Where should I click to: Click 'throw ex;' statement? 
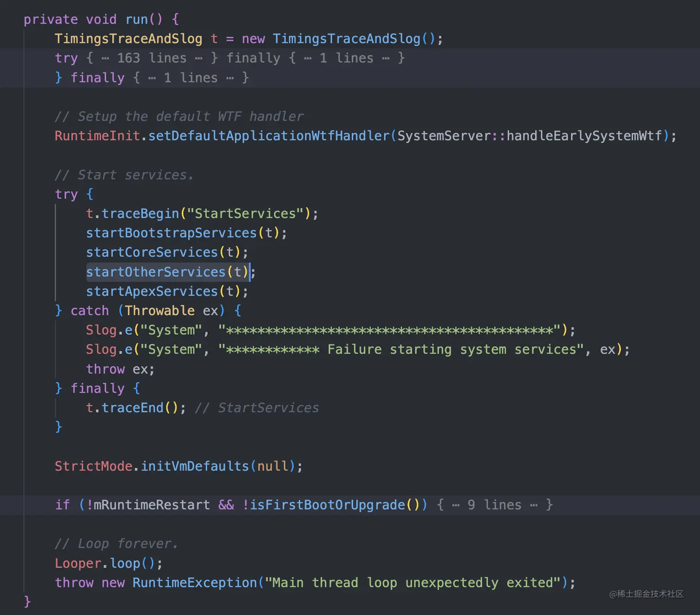point(120,369)
